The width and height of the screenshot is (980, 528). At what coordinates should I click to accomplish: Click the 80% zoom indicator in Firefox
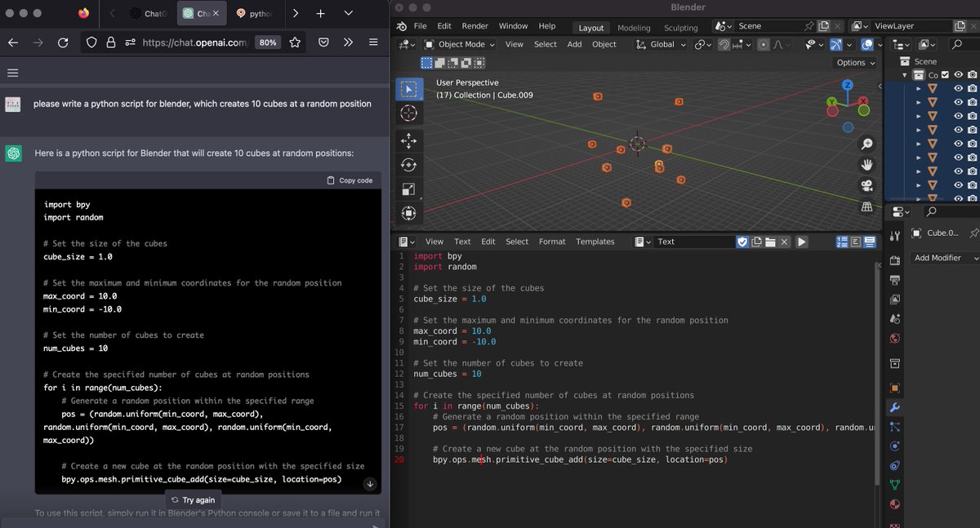(x=266, y=42)
